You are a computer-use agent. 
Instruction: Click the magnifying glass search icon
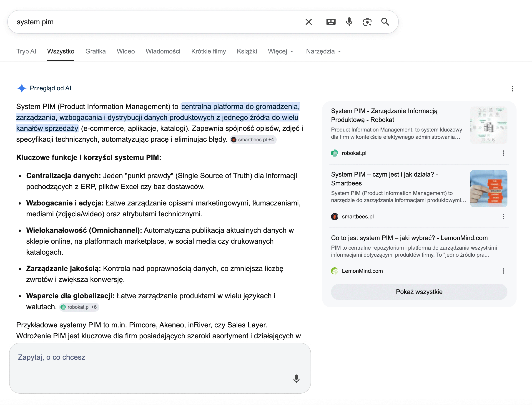pyautogui.click(x=385, y=22)
